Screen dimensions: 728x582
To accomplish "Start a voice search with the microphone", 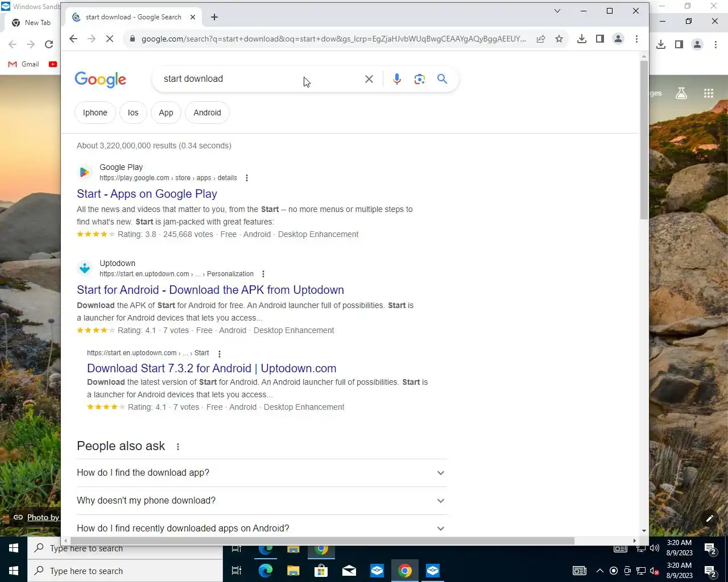I will click(397, 79).
